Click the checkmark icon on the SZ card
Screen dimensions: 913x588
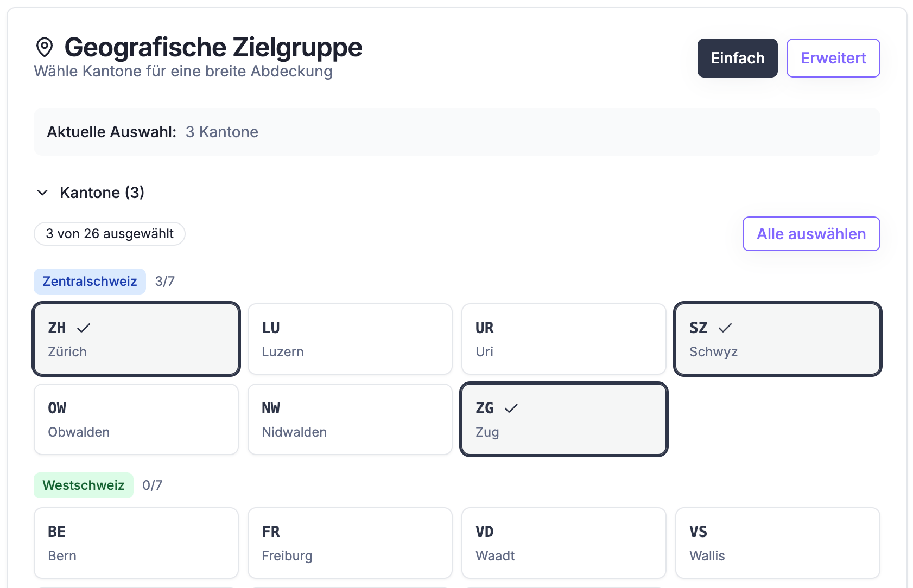tap(725, 328)
